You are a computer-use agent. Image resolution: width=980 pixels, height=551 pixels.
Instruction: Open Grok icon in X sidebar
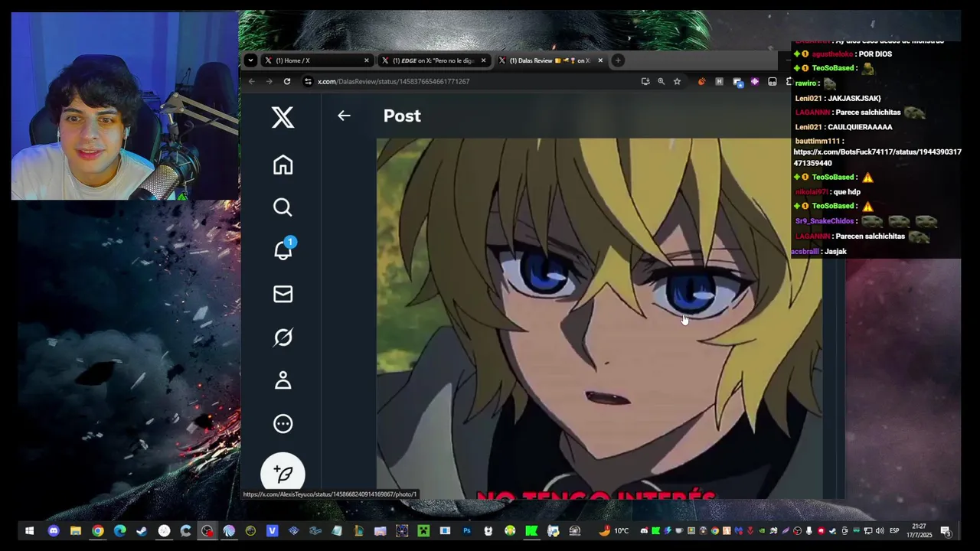point(283,337)
